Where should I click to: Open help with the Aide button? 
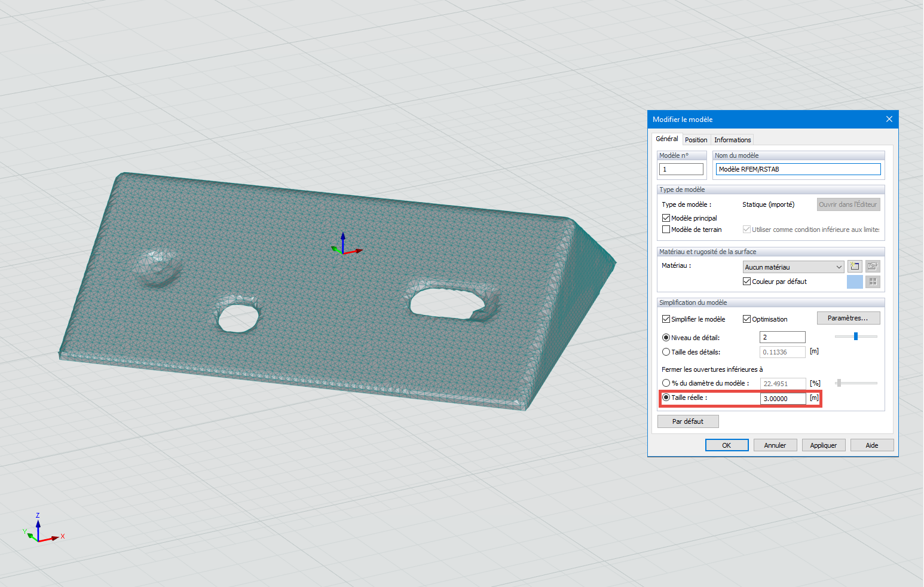coord(872,445)
